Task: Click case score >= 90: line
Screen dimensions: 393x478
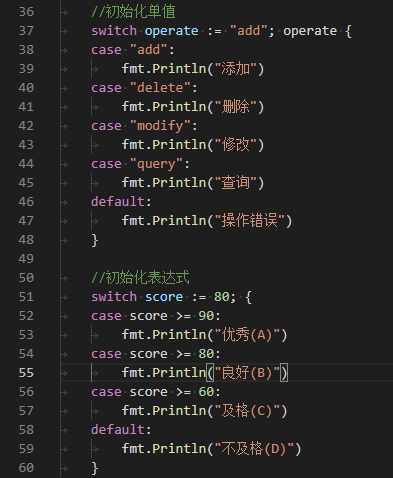Action: point(156,316)
